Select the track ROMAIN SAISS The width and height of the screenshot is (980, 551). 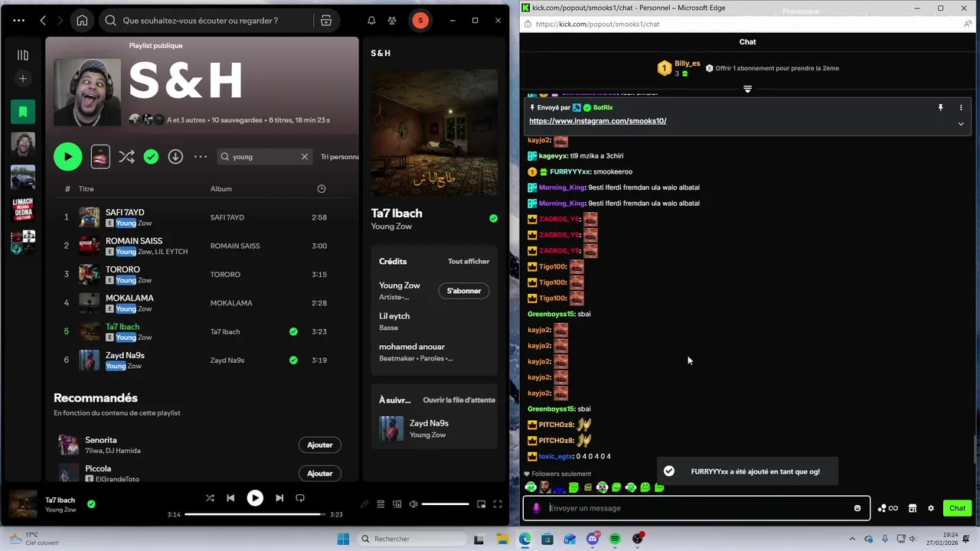pyautogui.click(x=134, y=240)
